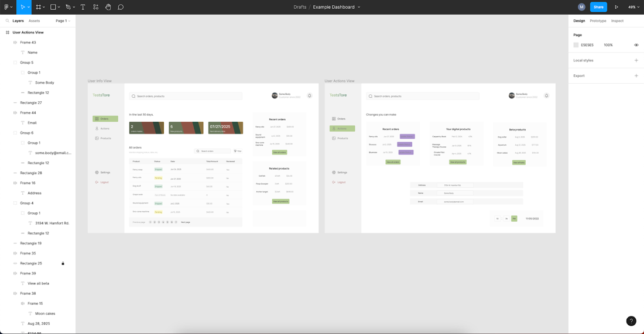644x334 pixels.
Task: Click the page background color swatch
Action: coord(576,45)
